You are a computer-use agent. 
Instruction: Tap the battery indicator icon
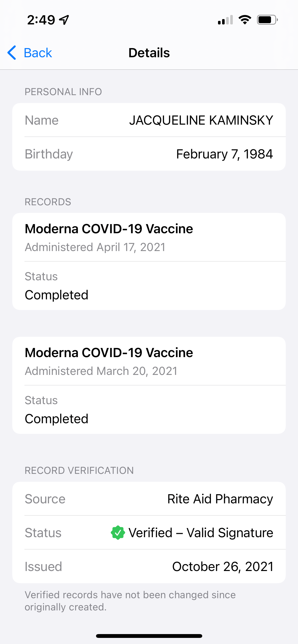click(267, 20)
